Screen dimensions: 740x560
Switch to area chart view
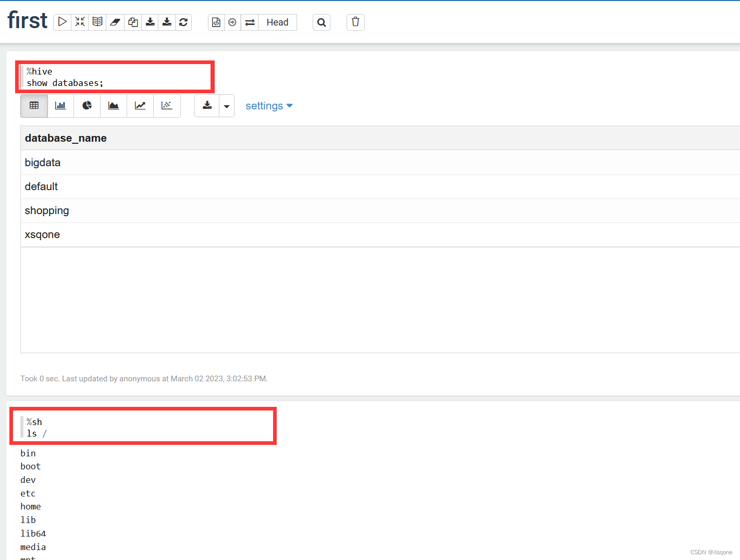(x=114, y=106)
